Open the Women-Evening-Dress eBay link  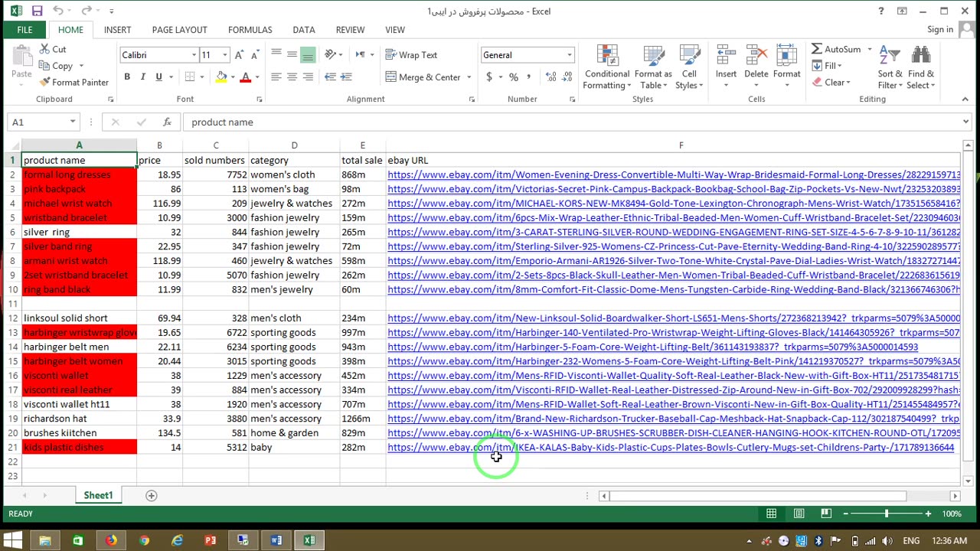click(674, 174)
